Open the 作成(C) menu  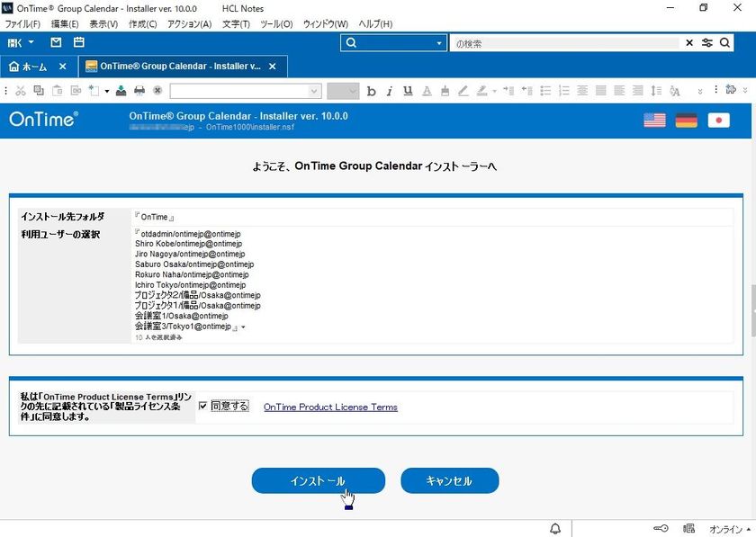(143, 23)
